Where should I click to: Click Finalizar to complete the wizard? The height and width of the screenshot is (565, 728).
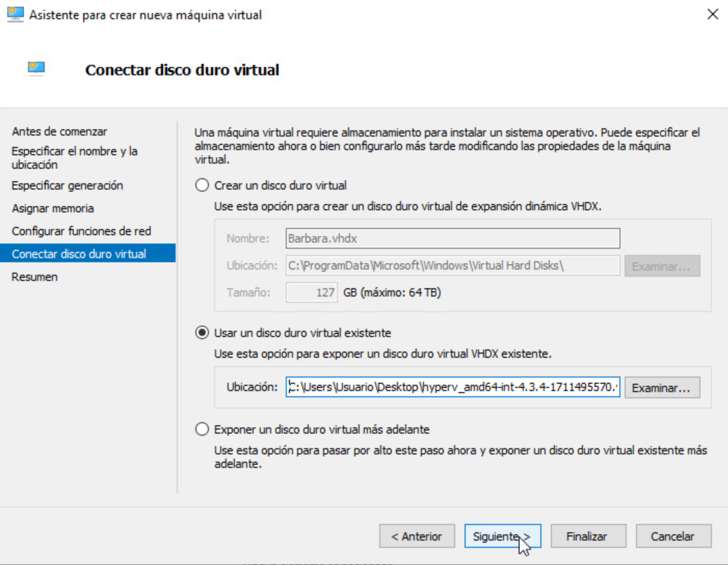coord(588,536)
